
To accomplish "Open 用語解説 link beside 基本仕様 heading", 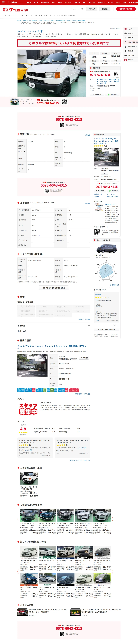I will [x=87, y=204].
